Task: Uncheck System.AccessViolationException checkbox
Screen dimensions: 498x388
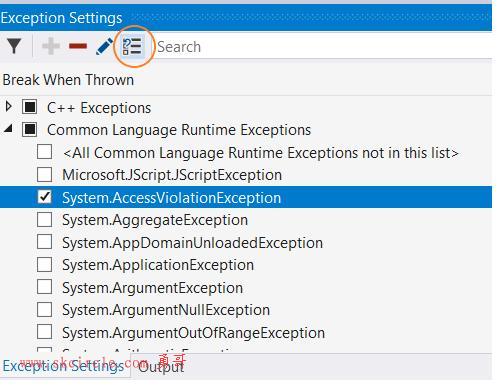Action: (x=45, y=197)
